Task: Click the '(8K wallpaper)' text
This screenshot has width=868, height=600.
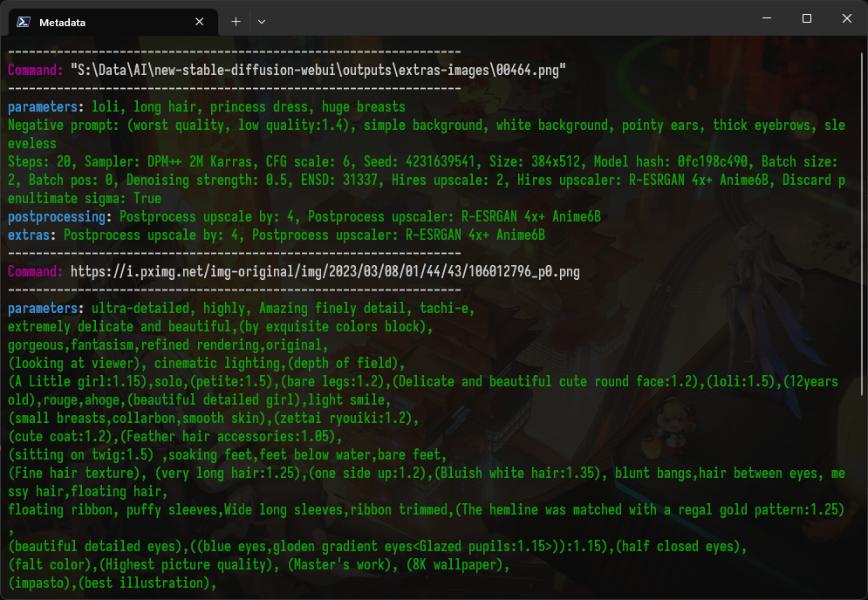Action: (x=454, y=564)
